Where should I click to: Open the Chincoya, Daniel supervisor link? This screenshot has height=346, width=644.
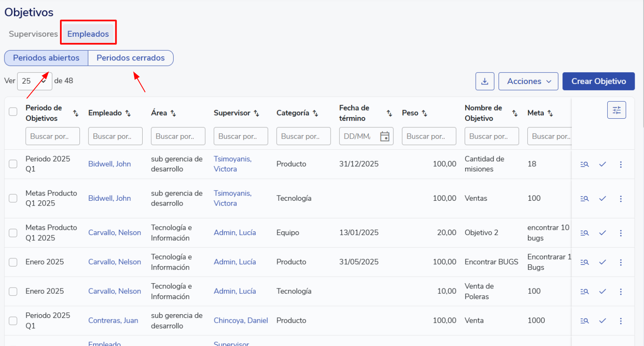click(240, 321)
